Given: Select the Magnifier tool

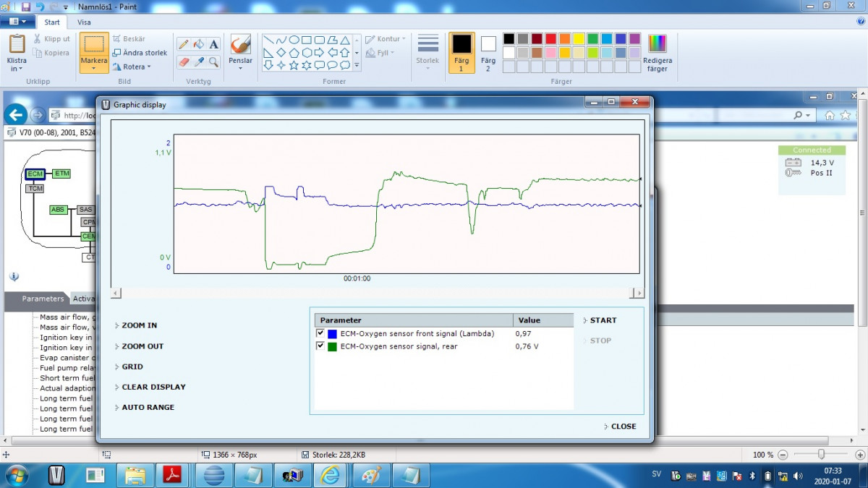Looking at the screenshot, I should pos(214,62).
